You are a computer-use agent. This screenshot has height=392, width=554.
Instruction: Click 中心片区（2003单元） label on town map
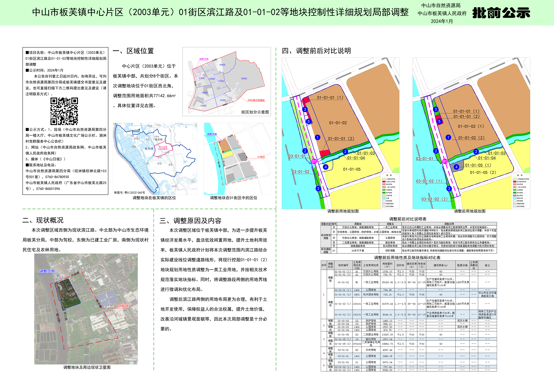tap(163, 148)
